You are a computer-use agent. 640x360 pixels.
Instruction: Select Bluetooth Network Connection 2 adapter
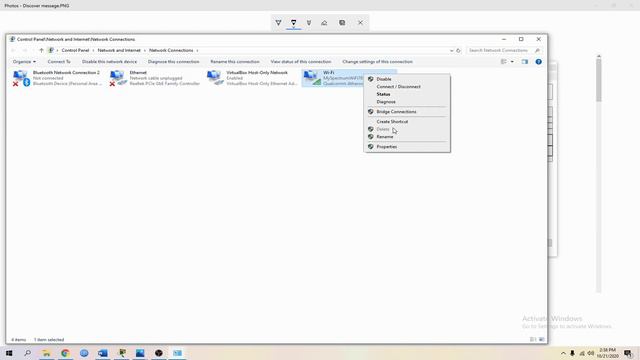pos(57,78)
